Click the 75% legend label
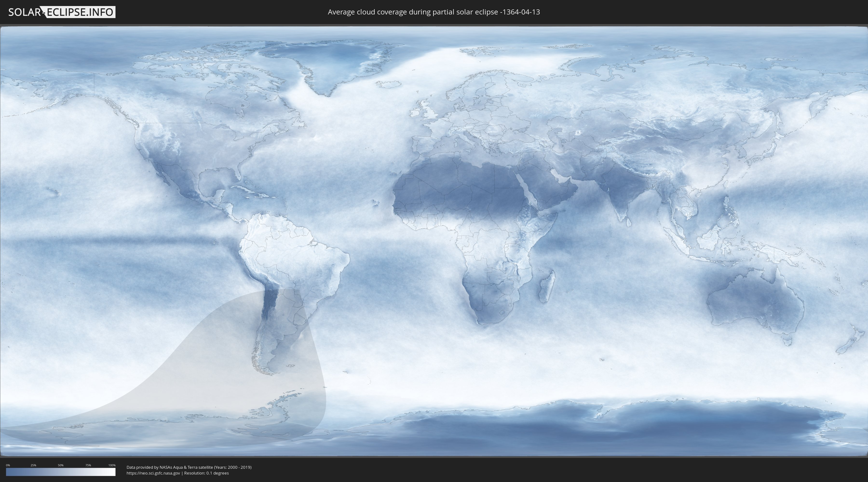This screenshot has height=482, width=868. click(x=88, y=465)
